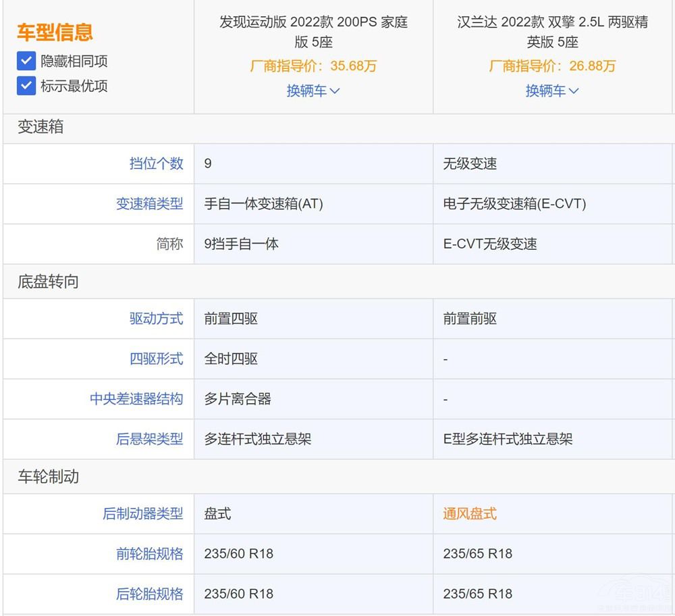
Task: Select the 车轮制动 section header
Action: point(48,476)
